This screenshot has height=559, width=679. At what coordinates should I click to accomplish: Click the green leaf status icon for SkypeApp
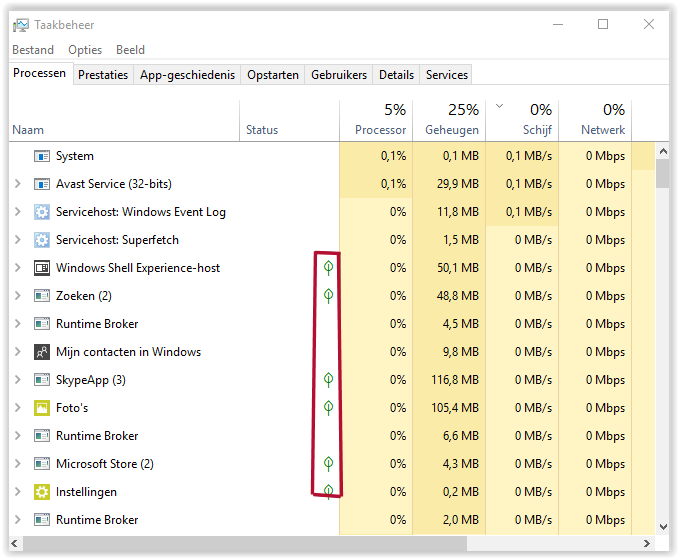[x=328, y=380]
